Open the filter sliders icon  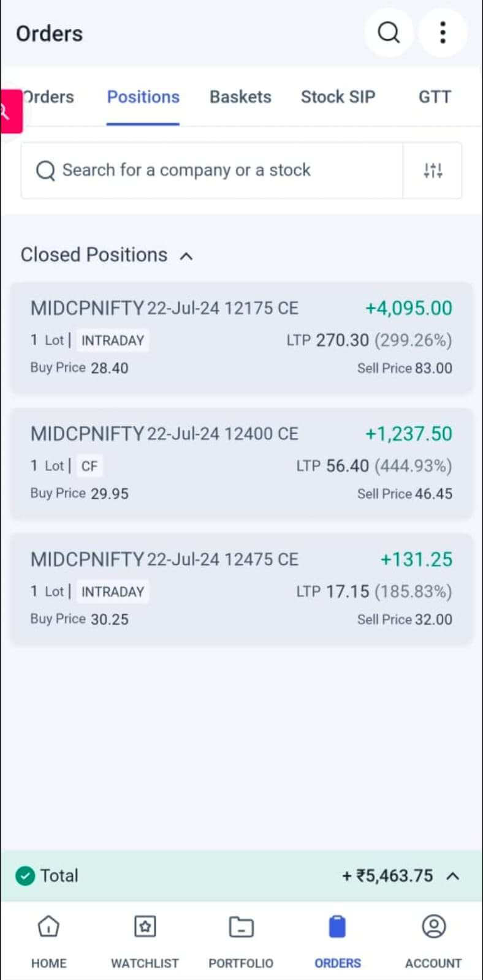click(x=433, y=170)
